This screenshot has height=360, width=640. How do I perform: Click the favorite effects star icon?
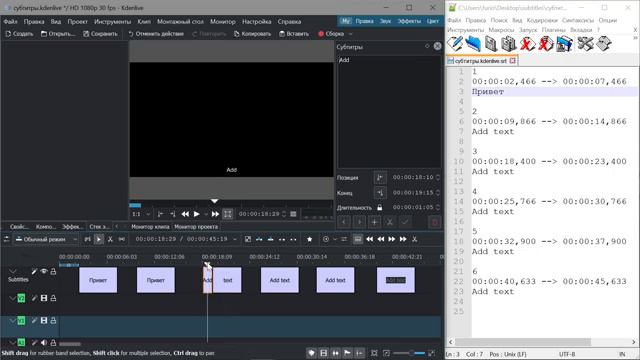pyautogui.click(x=309, y=239)
